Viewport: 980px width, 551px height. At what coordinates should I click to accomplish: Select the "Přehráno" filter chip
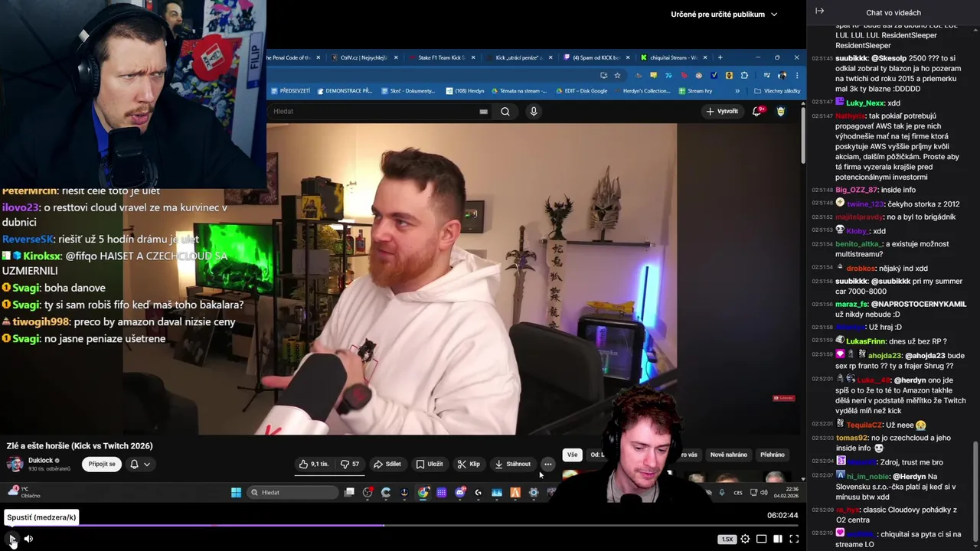pos(773,455)
